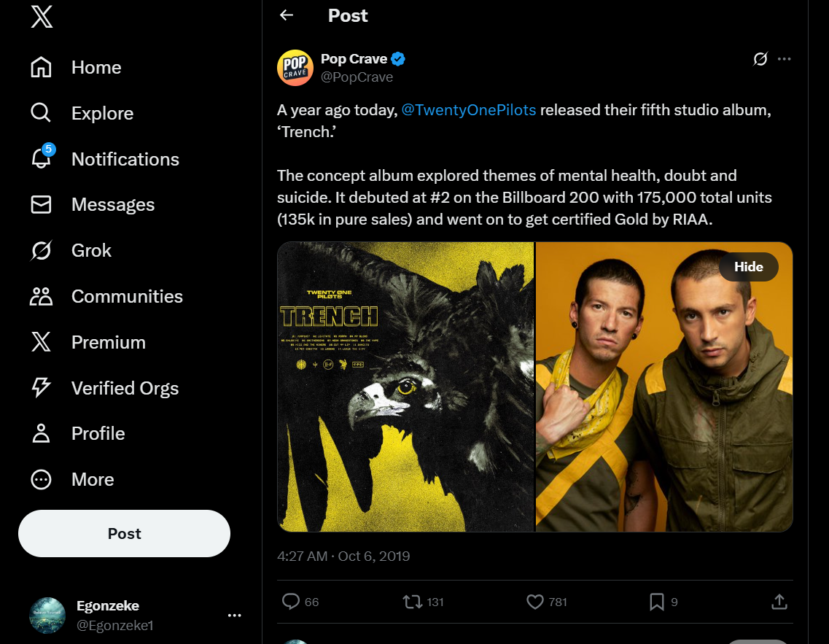This screenshot has height=644, width=829.
Task: Open Grok actions icon on post
Action: 760,59
